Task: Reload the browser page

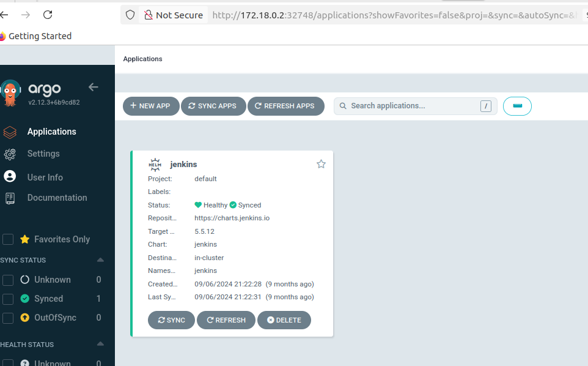Action: (48, 15)
